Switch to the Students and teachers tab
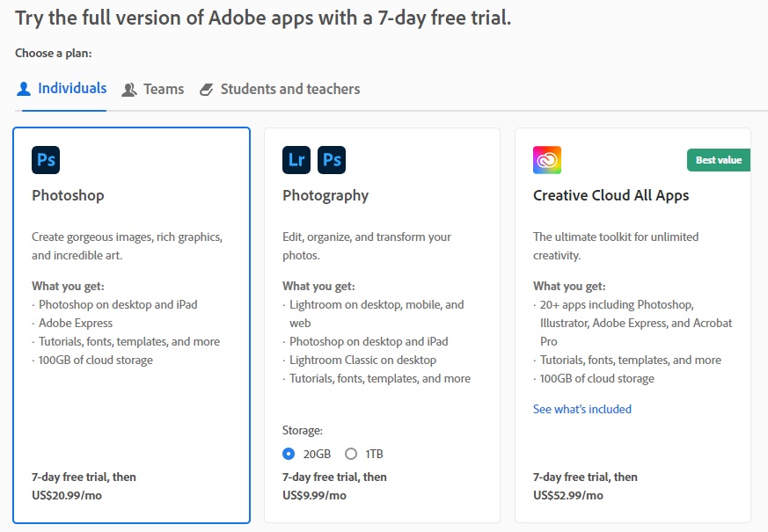 pos(280,89)
